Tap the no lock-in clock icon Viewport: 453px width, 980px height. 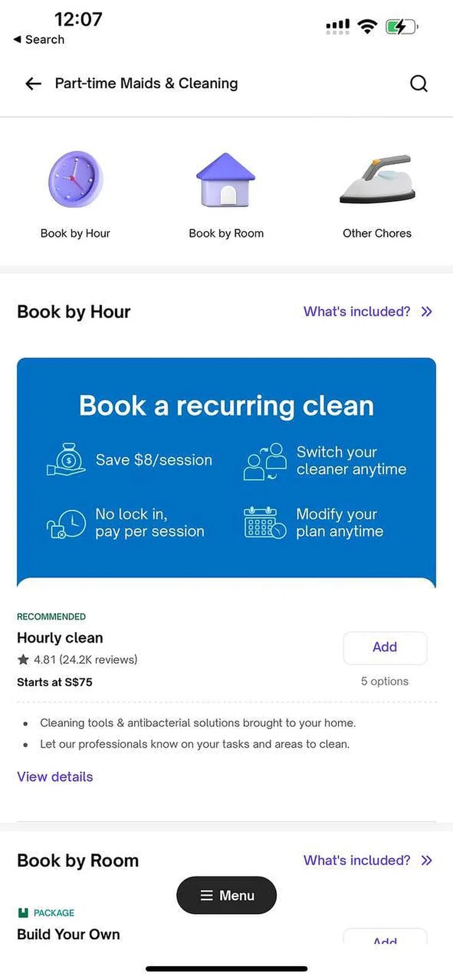click(66, 524)
